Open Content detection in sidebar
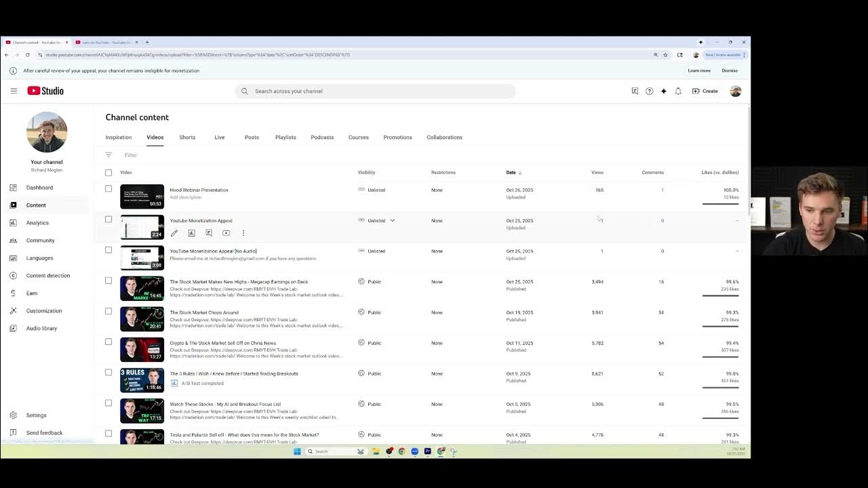Image resolution: width=868 pixels, height=488 pixels. (x=47, y=276)
